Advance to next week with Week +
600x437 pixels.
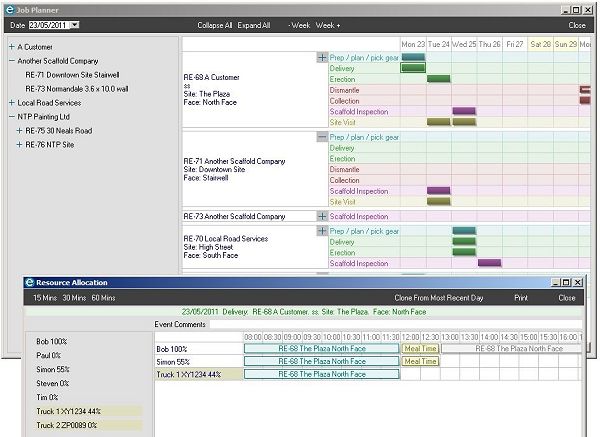pos(329,24)
